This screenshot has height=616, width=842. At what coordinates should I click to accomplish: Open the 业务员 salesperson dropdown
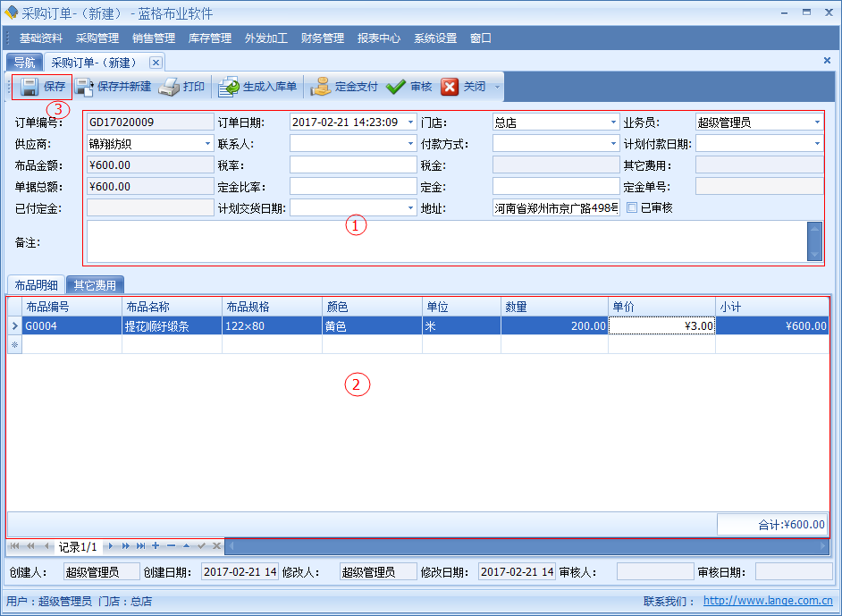(x=816, y=122)
